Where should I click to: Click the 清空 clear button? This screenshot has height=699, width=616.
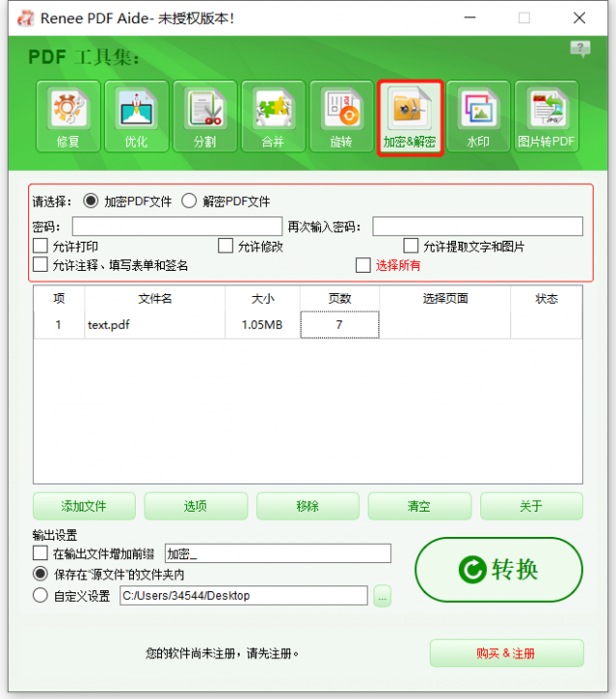[420, 506]
